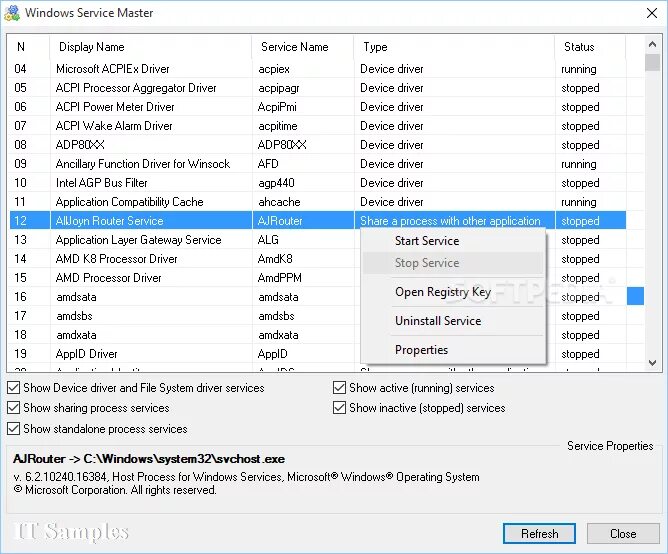Click the acpiex service name cell

coord(303,69)
